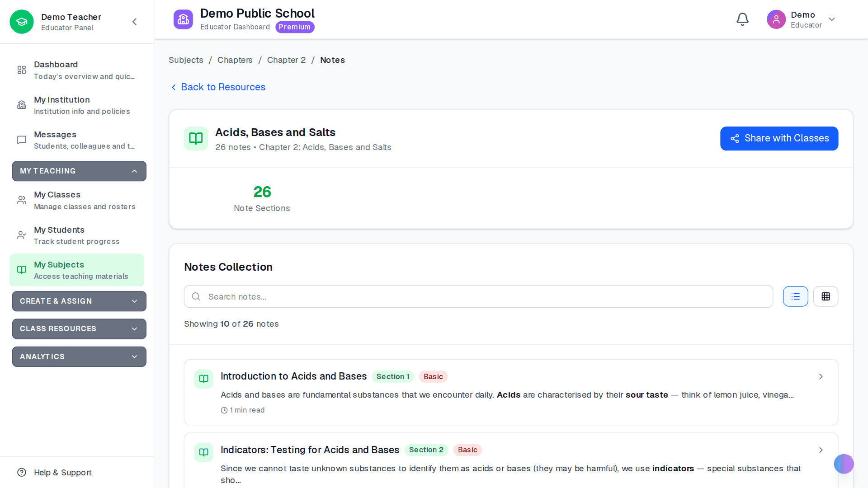Click the purple school building icon
The height and width of the screenshot is (488, 868).
coord(183,19)
